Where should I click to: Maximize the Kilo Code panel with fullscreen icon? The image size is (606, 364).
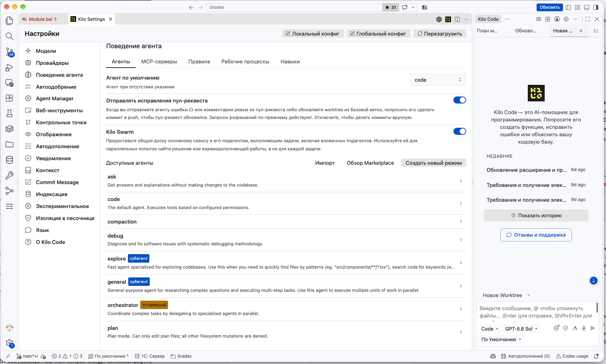click(x=588, y=19)
